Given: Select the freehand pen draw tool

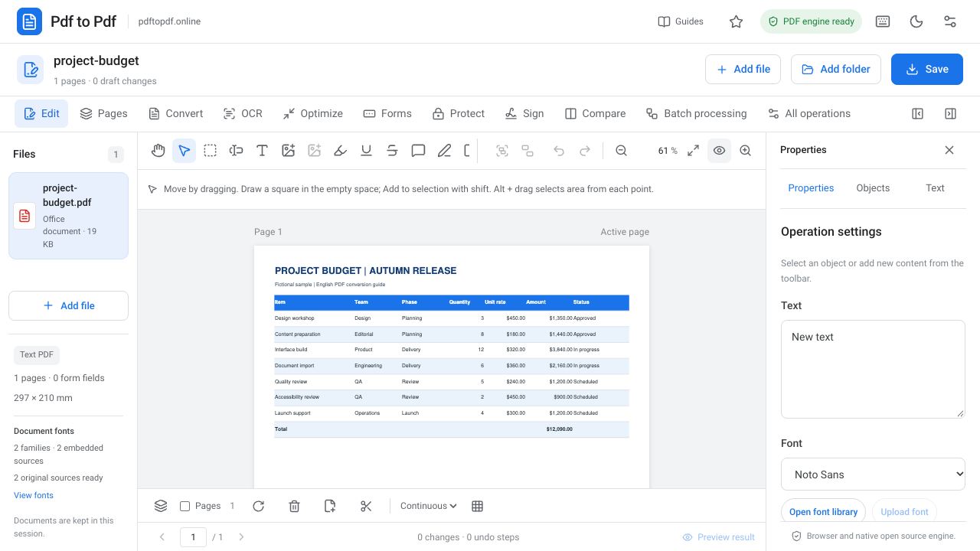Looking at the screenshot, I should click(445, 151).
